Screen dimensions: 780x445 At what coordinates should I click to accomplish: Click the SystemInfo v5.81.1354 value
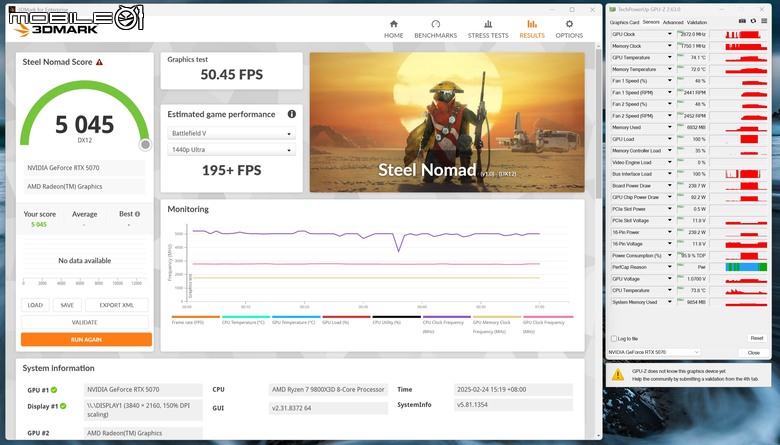[513, 405]
